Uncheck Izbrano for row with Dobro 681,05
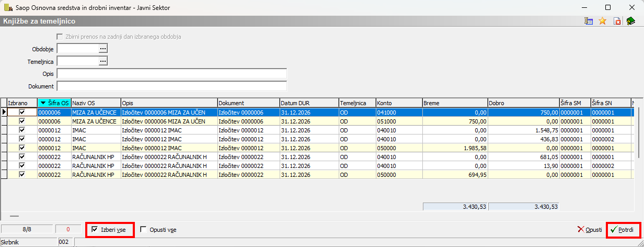The image size is (644, 247). click(x=22, y=156)
